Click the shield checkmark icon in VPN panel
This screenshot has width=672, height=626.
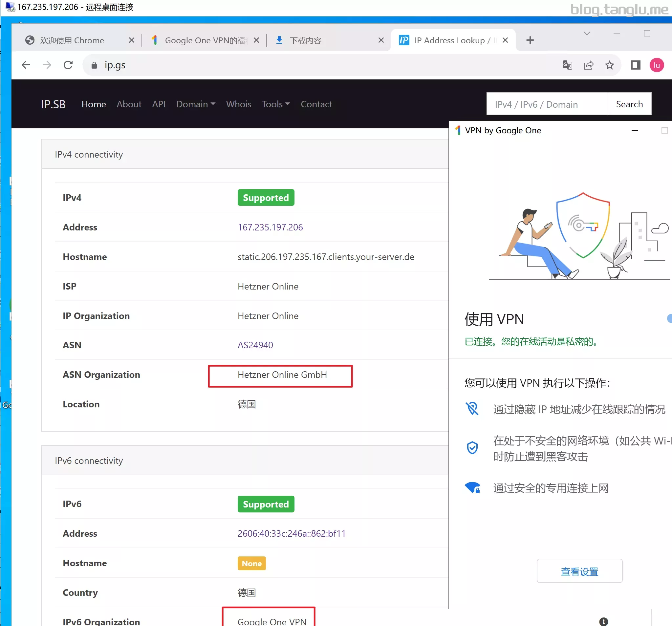(472, 447)
